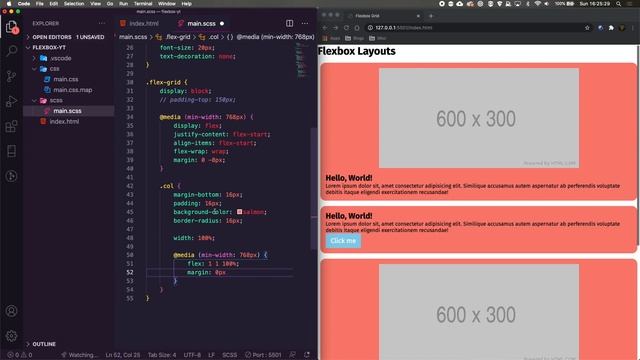Click the browser address bar
Image resolution: width=640 pixels, height=360 pixels.
[x=473, y=28]
